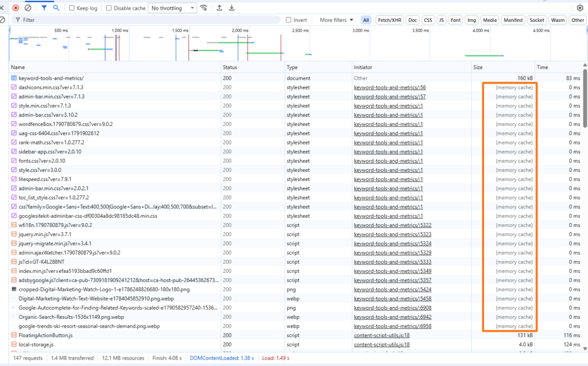Open Network settings gear
Viewport: 588px width, 366px height.
coord(580,8)
